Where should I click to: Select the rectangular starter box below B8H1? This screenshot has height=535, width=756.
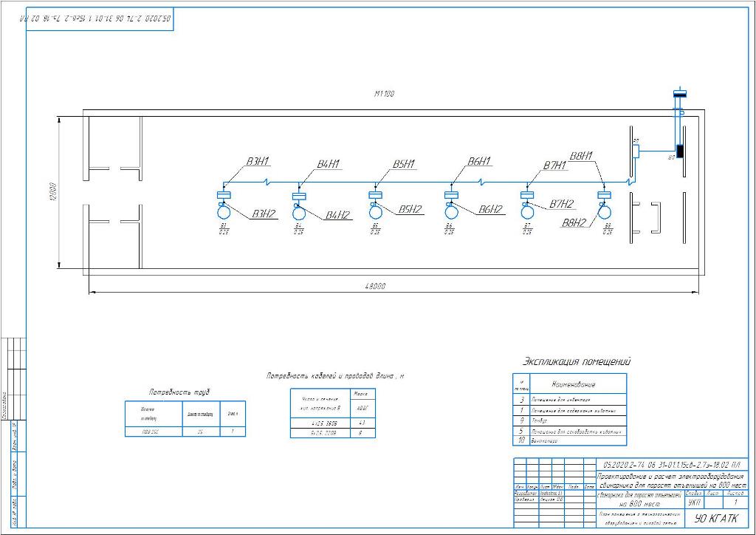pyautogui.click(x=605, y=195)
